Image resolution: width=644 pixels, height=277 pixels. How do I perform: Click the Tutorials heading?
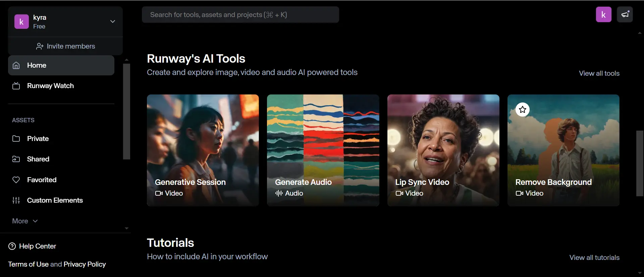click(x=170, y=243)
